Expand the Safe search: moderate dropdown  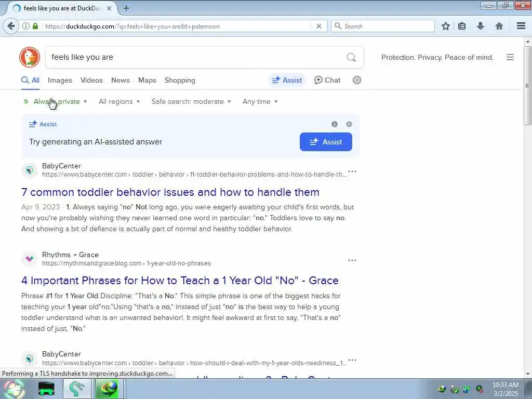[191, 101]
